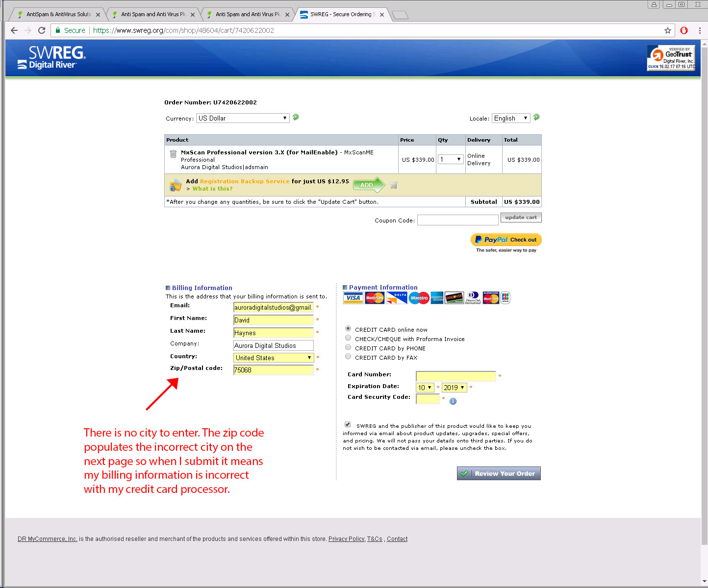The width and height of the screenshot is (708, 588).
Task: Open the Contact footer link
Action: (x=397, y=539)
